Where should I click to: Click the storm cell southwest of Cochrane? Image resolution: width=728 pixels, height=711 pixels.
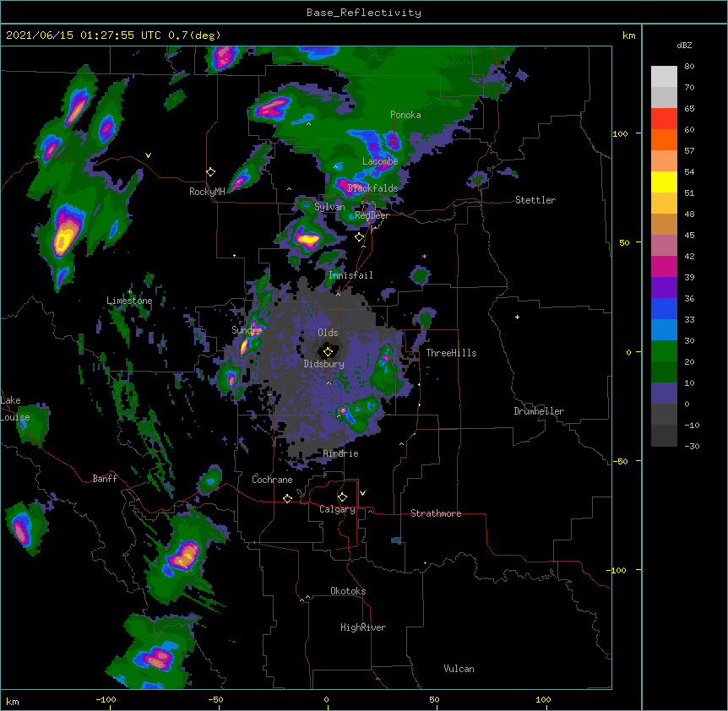[184, 556]
